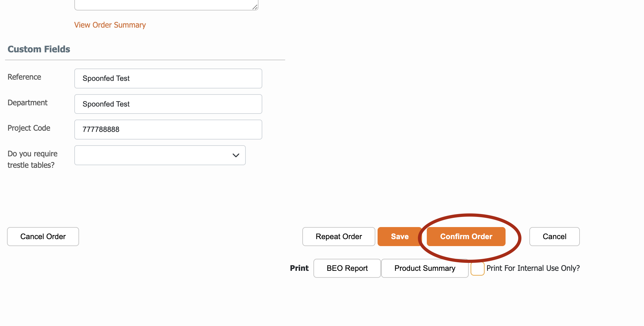Viewport: 644px width, 326px height.
Task: Click the Print For Internal Use Only label
Action: (x=533, y=268)
